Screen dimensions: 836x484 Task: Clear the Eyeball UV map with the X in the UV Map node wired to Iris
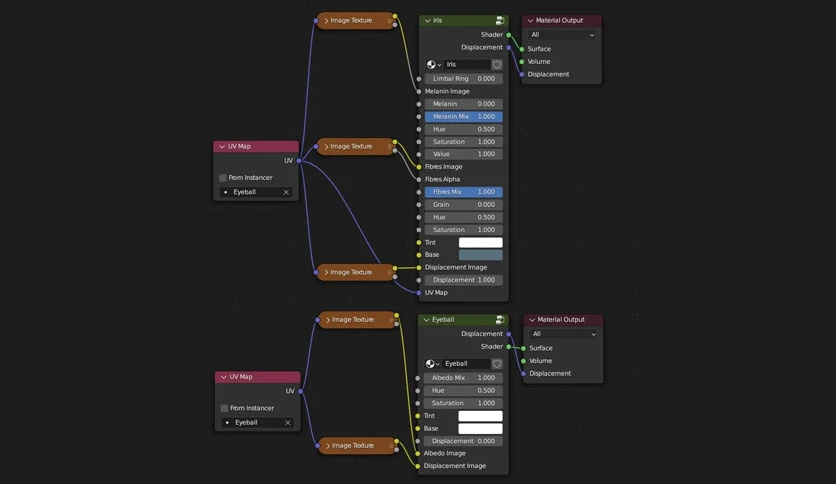point(286,192)
